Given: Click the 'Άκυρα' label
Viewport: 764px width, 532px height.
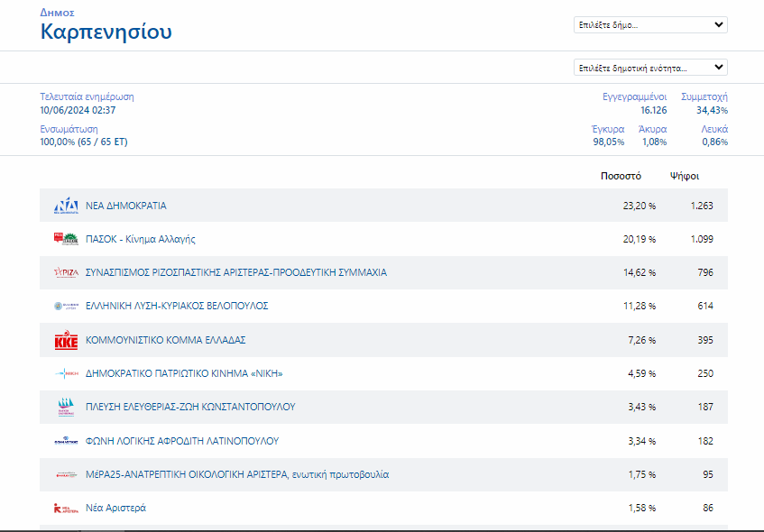Looking at the screenshot, I should pos(652,129).
